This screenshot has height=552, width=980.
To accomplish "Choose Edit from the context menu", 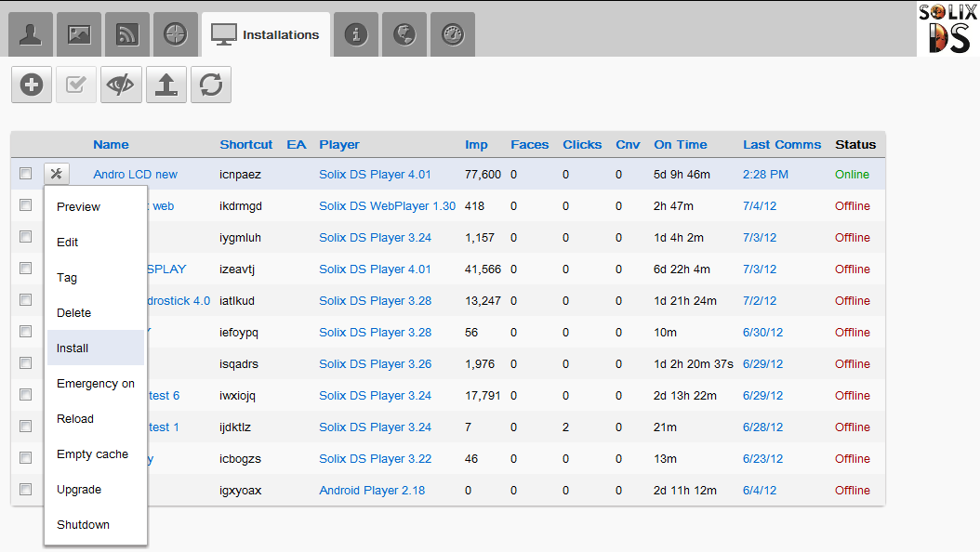I will coord(96,243).
